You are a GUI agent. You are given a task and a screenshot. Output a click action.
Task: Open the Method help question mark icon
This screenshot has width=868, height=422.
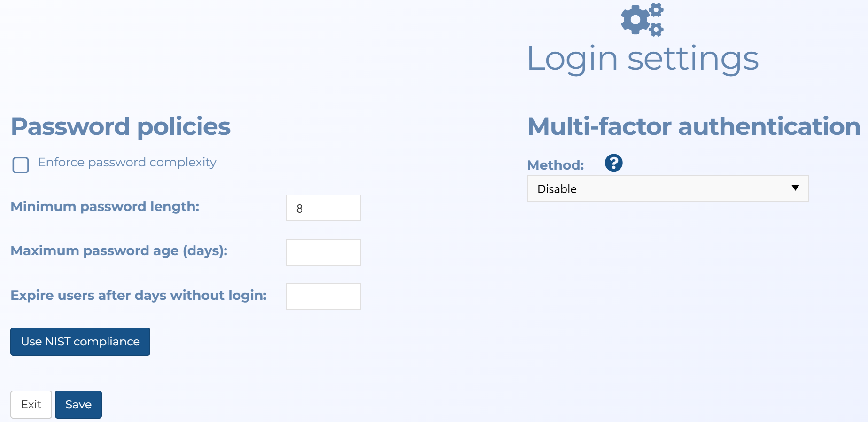[613, 163]
